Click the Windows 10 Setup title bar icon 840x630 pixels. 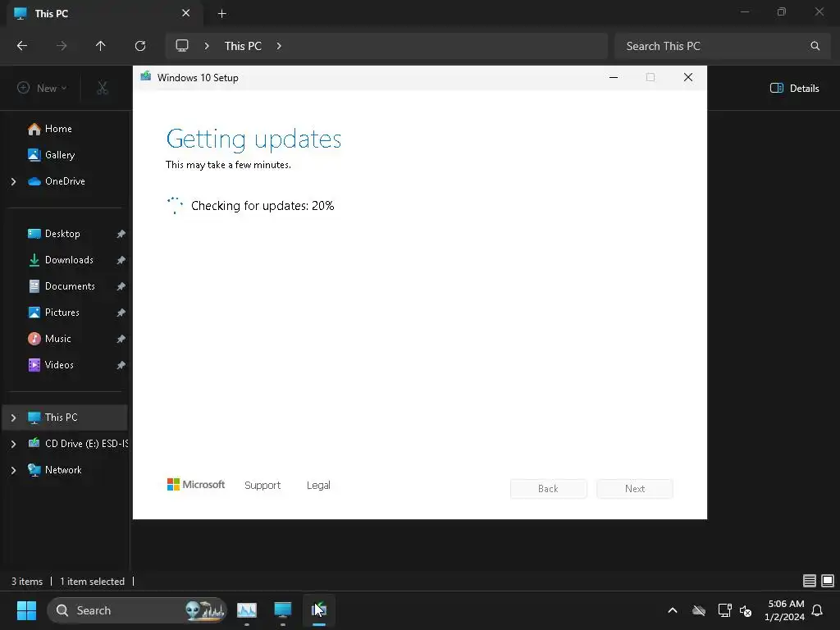(146, 76)
